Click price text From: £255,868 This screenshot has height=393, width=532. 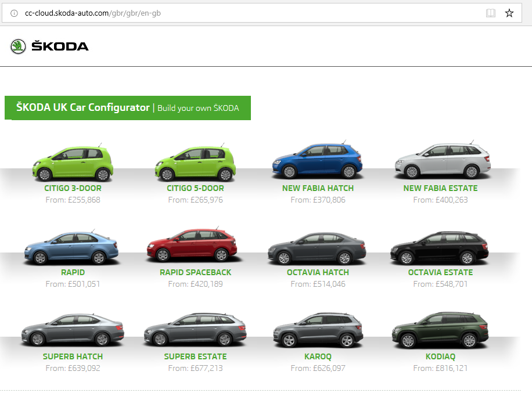point(73,200)
